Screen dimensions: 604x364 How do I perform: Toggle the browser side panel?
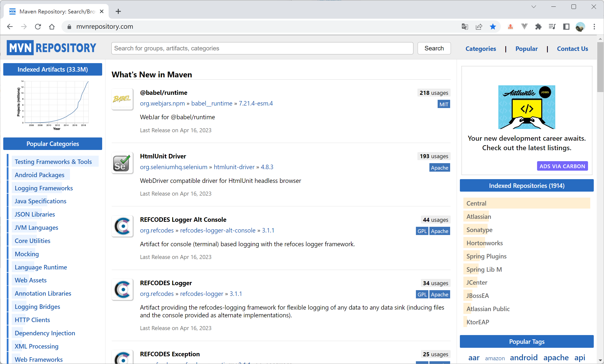[566, 27]
